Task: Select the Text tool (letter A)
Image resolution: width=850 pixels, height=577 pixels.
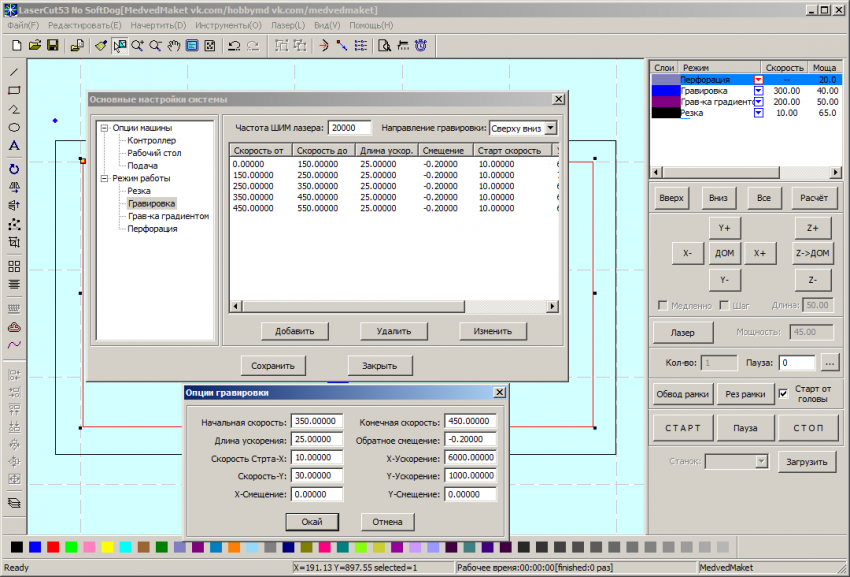Action: coord(14,146)
